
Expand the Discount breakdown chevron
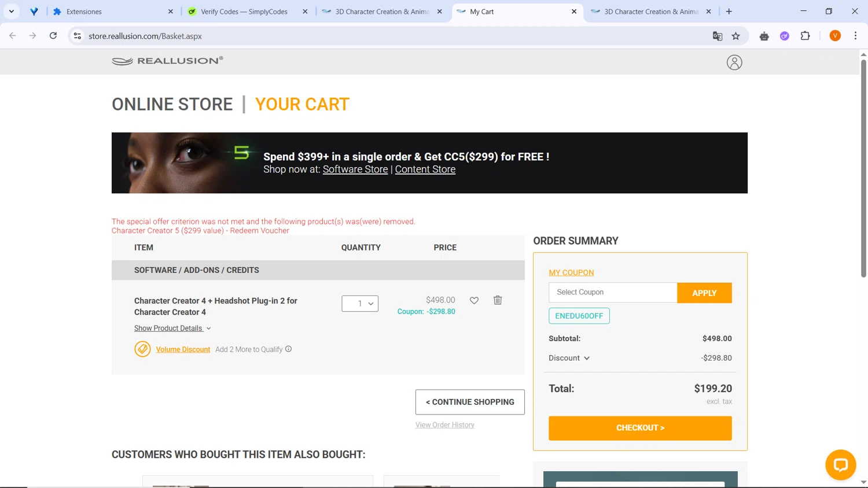[x=587, y=358]
